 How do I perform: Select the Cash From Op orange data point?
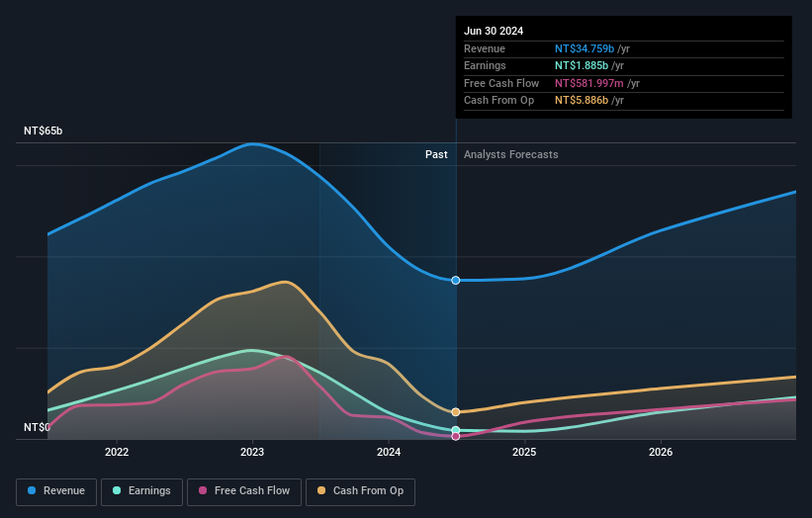456,412
